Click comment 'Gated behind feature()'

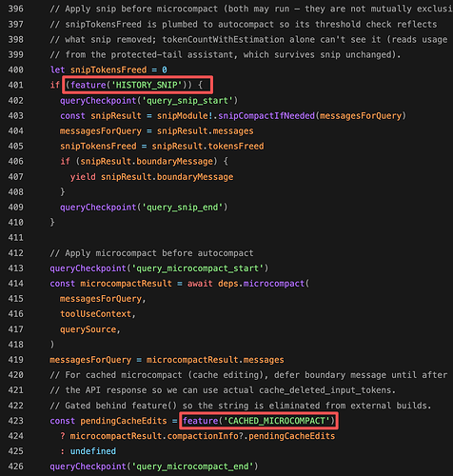241,406
